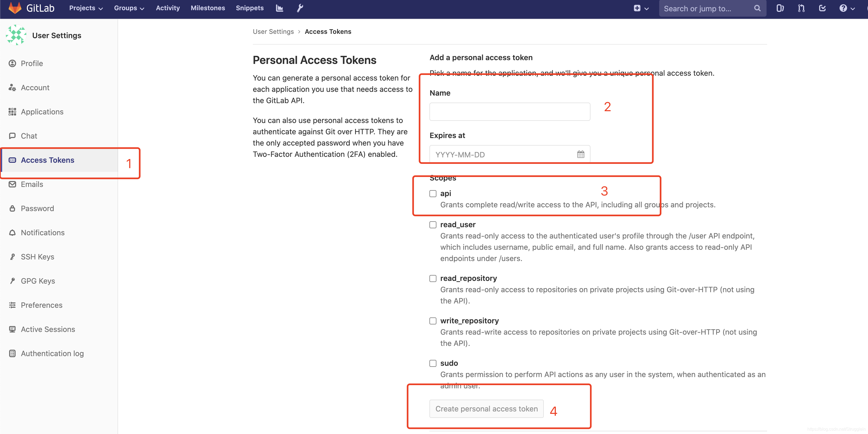Viewport: 868px width, 434px height.
Task: Open Snippets in the top navbar
Action: 250,8
